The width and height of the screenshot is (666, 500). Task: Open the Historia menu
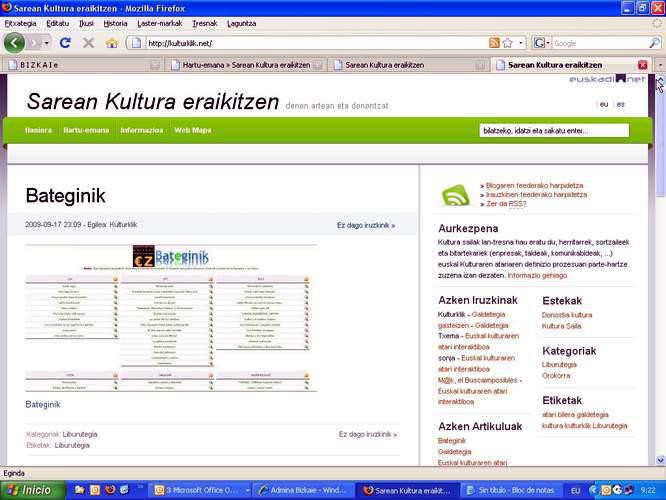pos(115,24)
